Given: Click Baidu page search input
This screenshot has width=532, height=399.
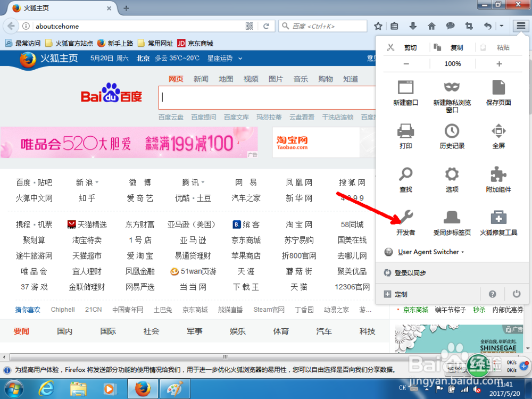Looking at the screenshot, I should click(x=268, y=98).
